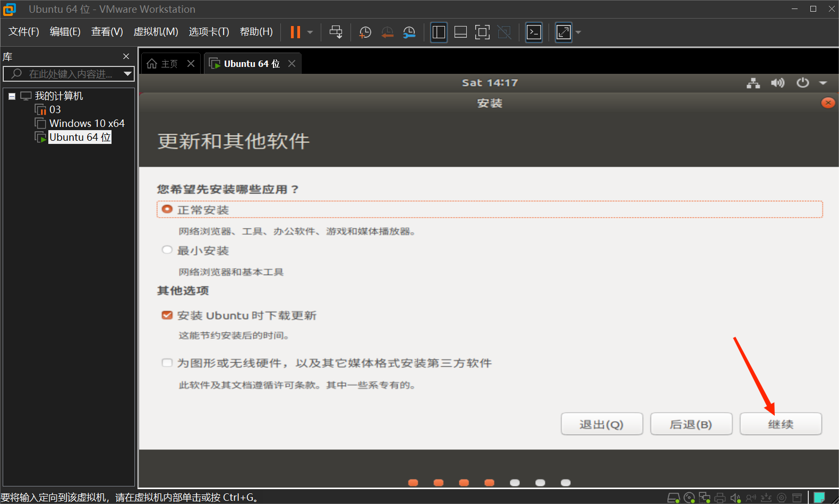
Task: Open the 编辑(E) menu
Action: pyautogui.click(x=65, y=32)
